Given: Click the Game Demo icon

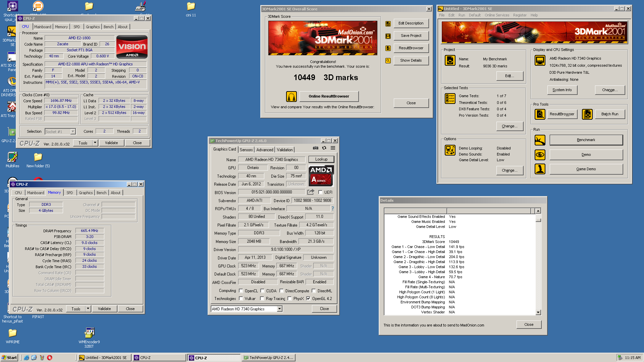Looking at the screenshot, I should 540,169.
